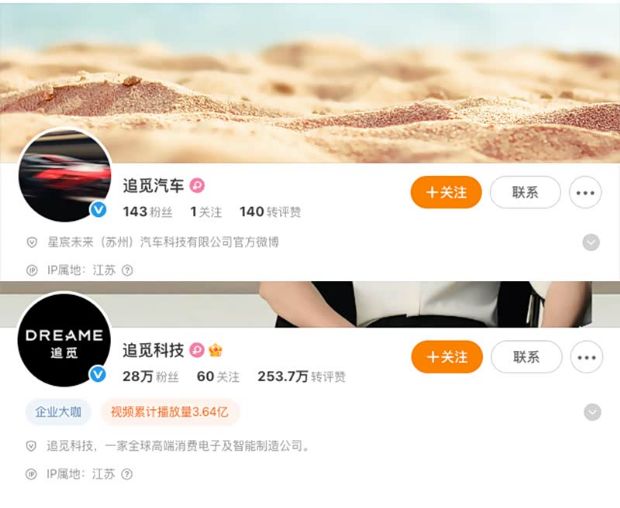Click 联系 button for 追觅汽车
Screen dimensions: 620x508
(x=525, y=193)
